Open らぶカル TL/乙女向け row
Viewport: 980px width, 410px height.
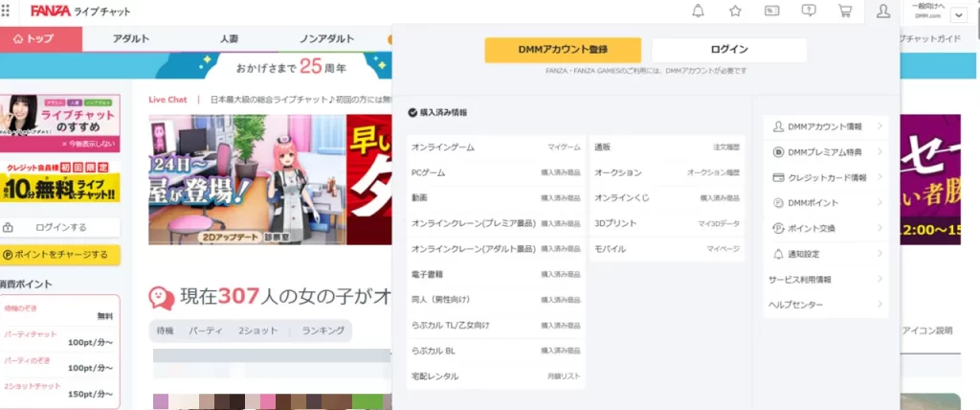pos(496,326)
